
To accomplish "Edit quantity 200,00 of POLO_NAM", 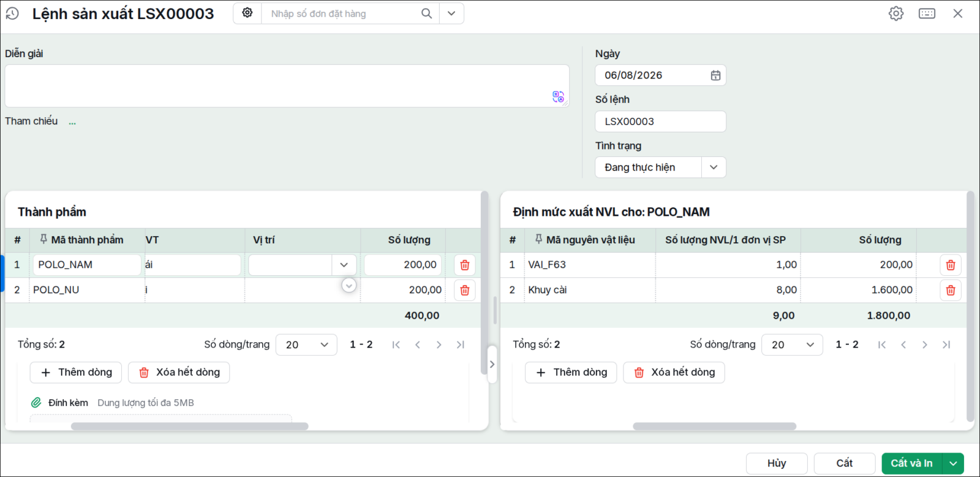I will 402,265.
